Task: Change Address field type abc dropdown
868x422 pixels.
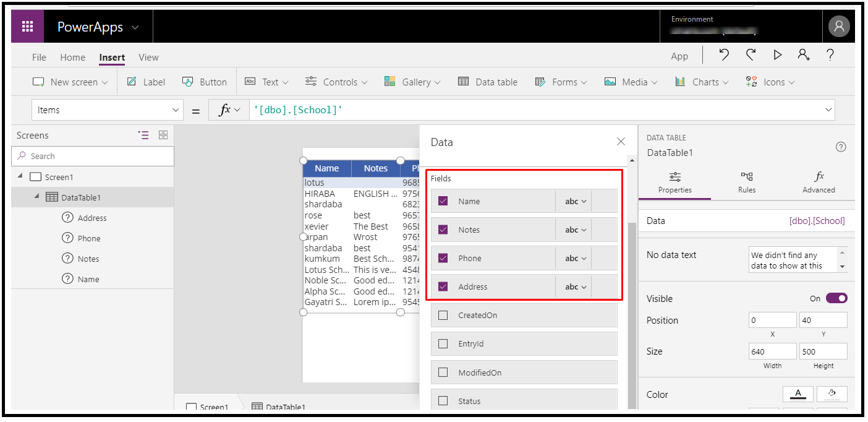Action: (x=574, y=286)
